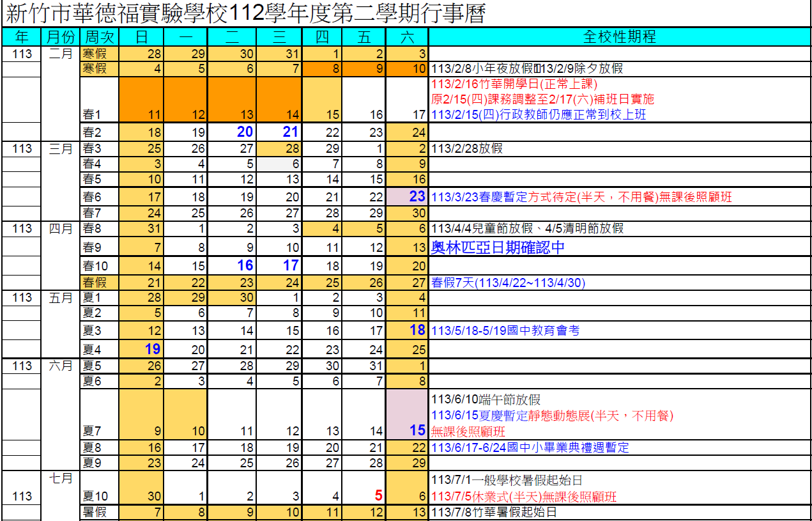Click bold blue 19 in the 夏4 row

pos(152,348)
